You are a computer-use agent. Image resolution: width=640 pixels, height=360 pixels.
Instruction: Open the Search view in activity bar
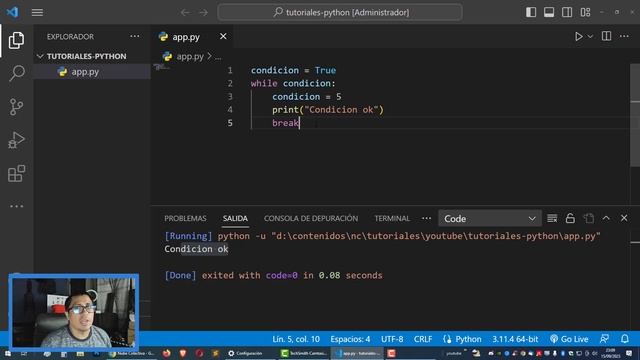point(16,73)
